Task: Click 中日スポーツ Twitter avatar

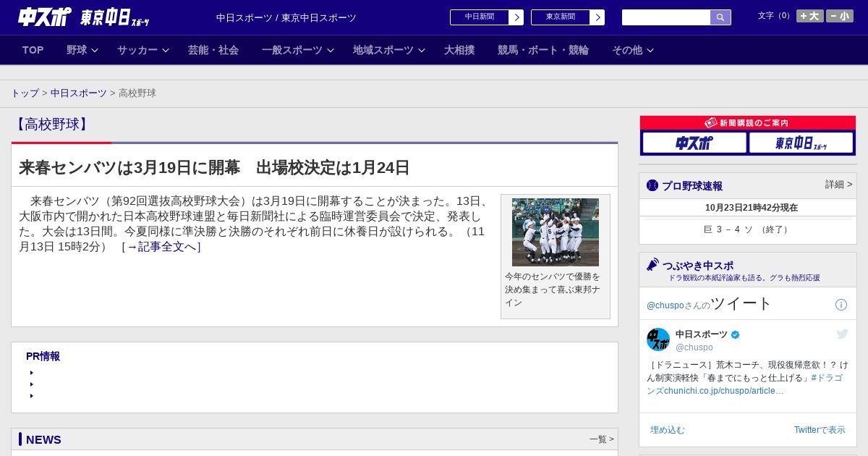Action: 658,339
